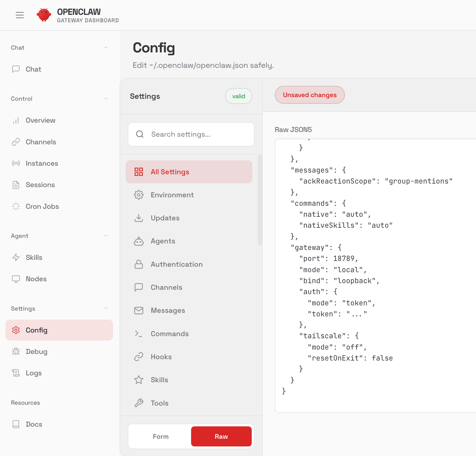Collapse the Settings sidebar section
Image resolution: width=476 pixels, height=456 pixels.
(x=106, y=309)
